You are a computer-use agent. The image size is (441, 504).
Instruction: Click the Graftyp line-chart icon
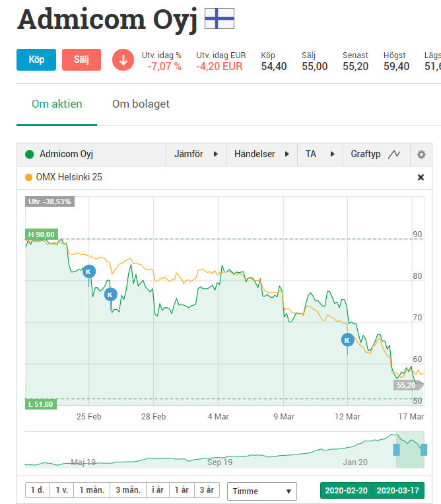[393, 155]
